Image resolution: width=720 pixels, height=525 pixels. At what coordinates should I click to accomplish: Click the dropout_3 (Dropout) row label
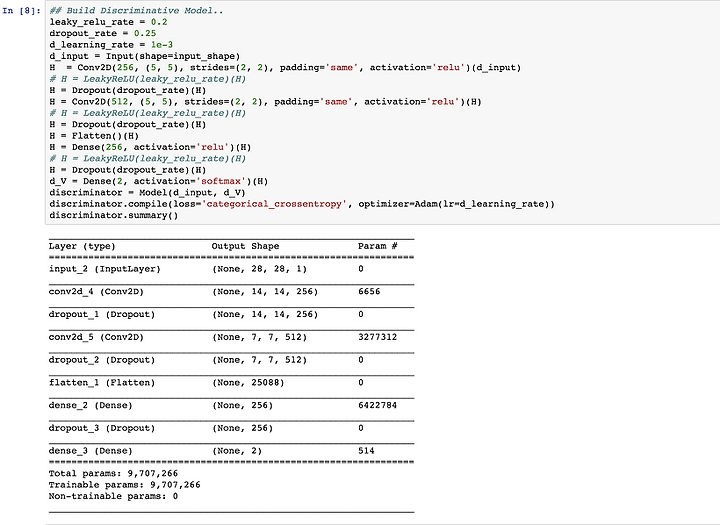tap(102, 428)
